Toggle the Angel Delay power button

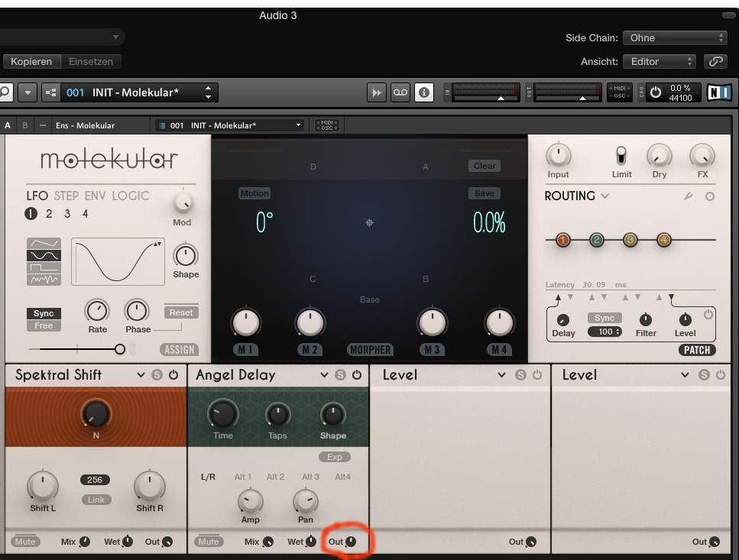(357, 375)
